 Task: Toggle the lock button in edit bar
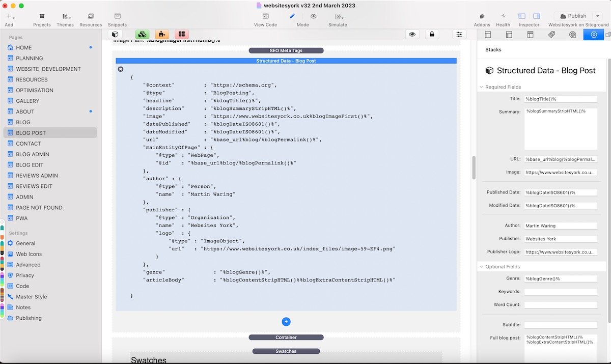432,34
